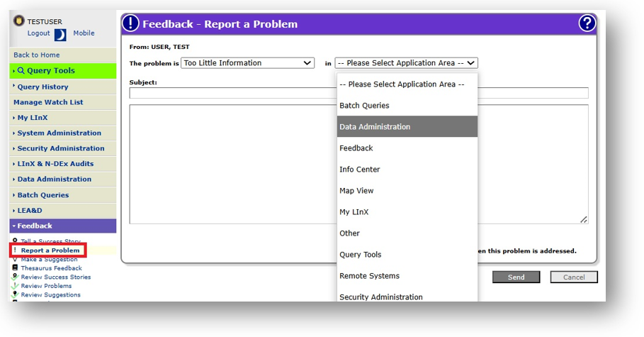The width and height of the screenshot is (644, 337).
Task: Click the Review Suggestions icon
Action: pos(15,294)
